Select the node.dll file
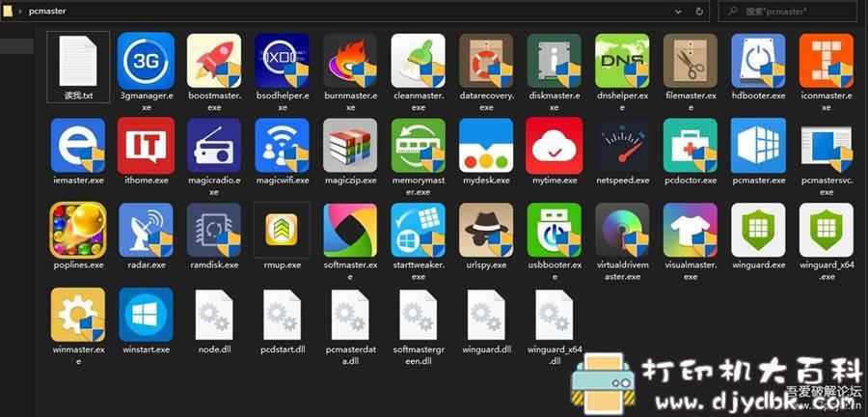The height and width of the screenshot is (417, 868). tap(214, 315)
